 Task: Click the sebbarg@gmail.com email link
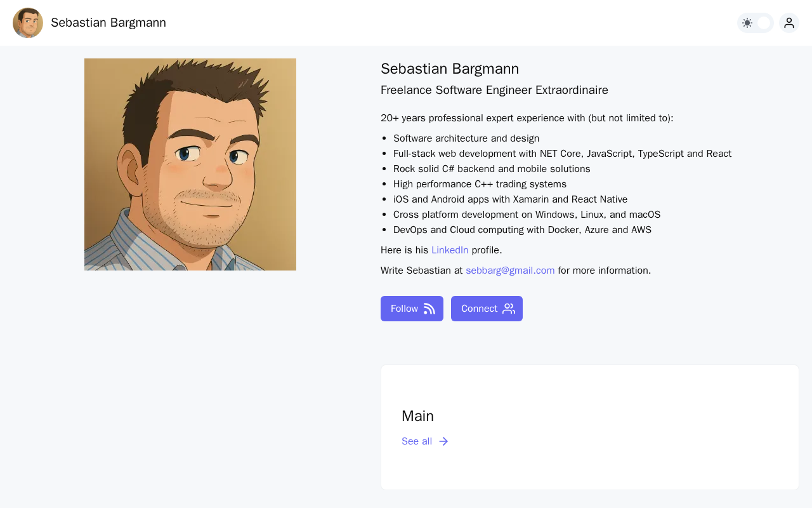510,271
